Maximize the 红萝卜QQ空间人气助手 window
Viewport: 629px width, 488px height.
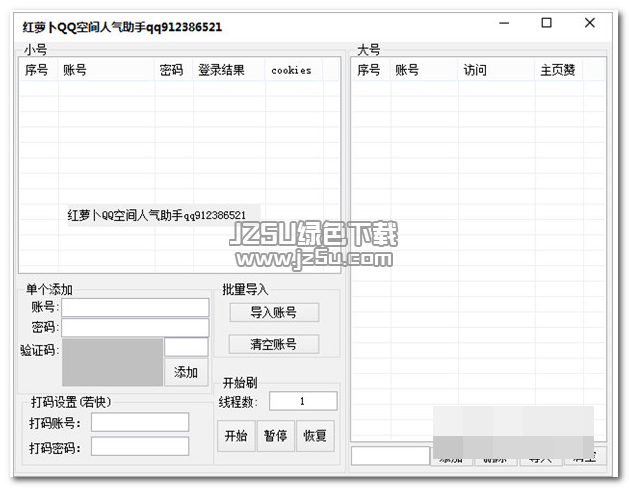[546, 23]
